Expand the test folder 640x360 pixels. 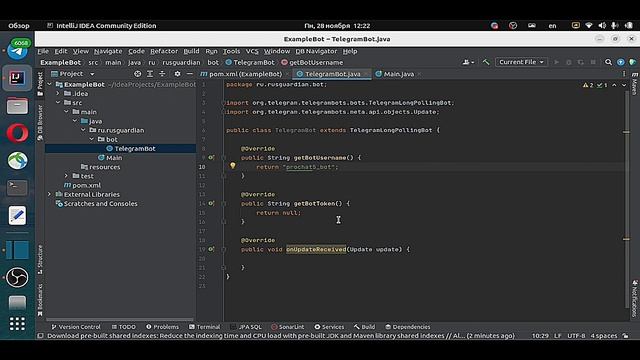click(67, 176)
